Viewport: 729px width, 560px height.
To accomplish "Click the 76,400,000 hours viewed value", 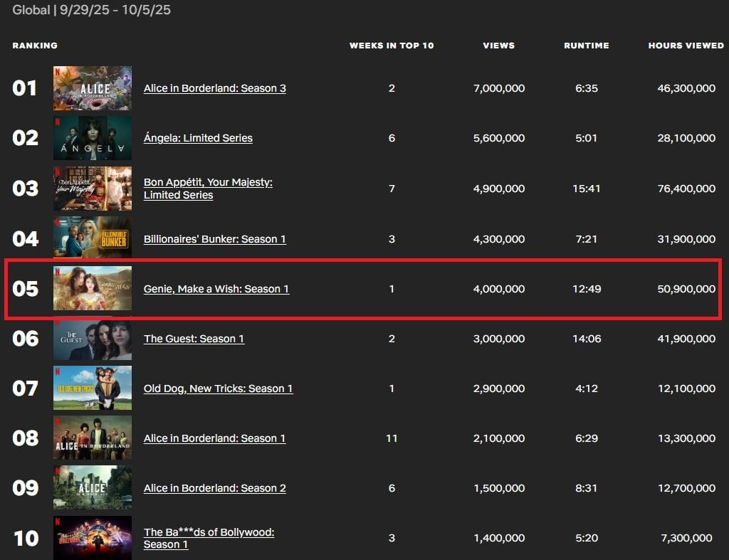I will [x=686, y=189].
